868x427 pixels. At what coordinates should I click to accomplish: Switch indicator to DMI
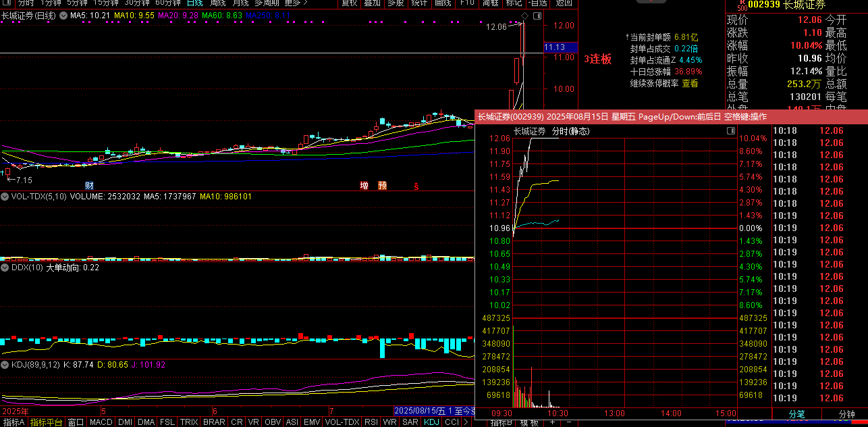[125, 422]
